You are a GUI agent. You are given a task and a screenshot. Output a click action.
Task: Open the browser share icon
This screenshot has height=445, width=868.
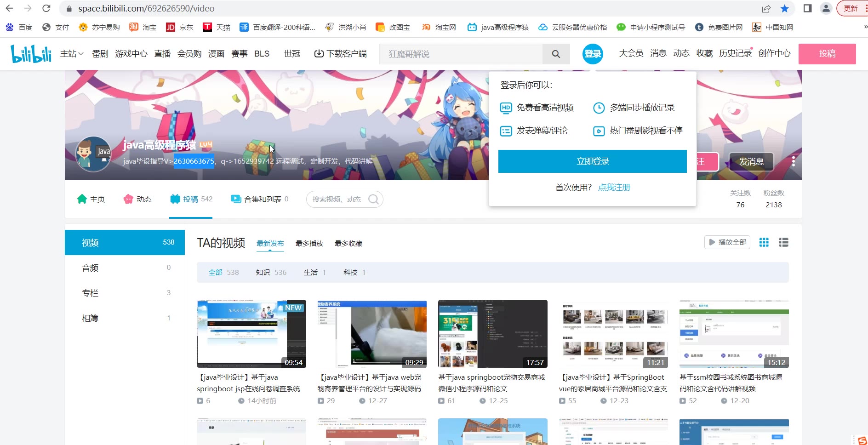pyautogui.click(x=766, y=8)
